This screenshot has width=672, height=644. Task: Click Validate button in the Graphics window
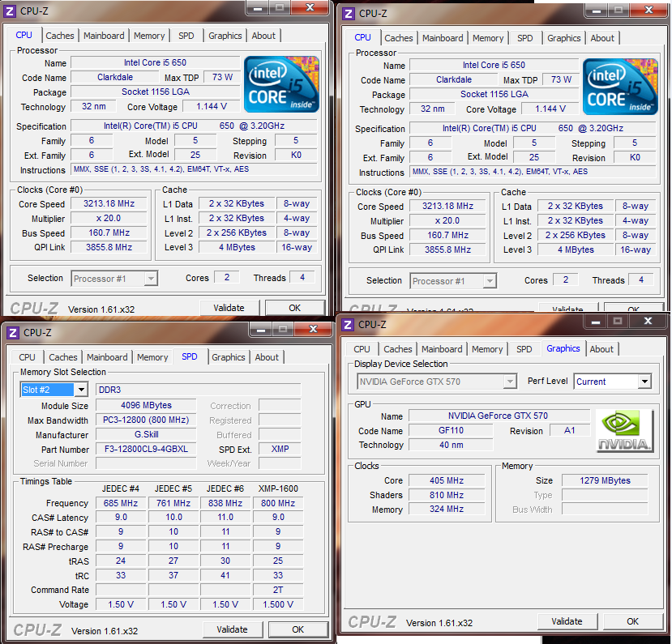coord(567,621)
